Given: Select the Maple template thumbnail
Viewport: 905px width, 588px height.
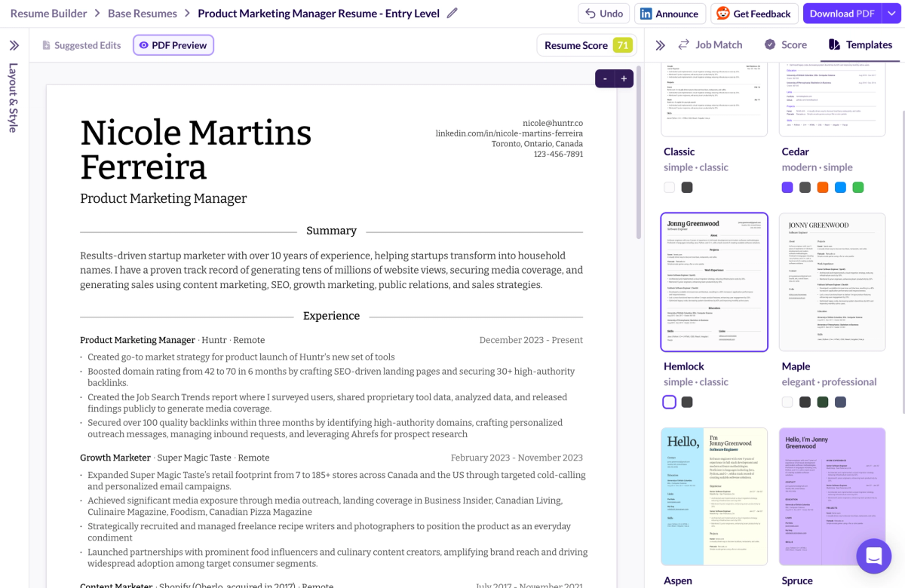Looking at the screenshot, I should 832,282.
